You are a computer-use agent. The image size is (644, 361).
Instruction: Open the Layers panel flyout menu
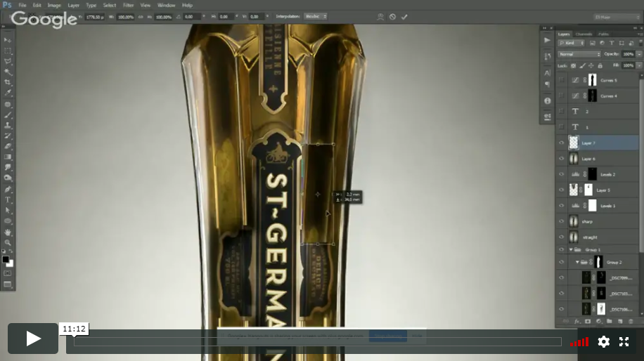tap(640, 34)
